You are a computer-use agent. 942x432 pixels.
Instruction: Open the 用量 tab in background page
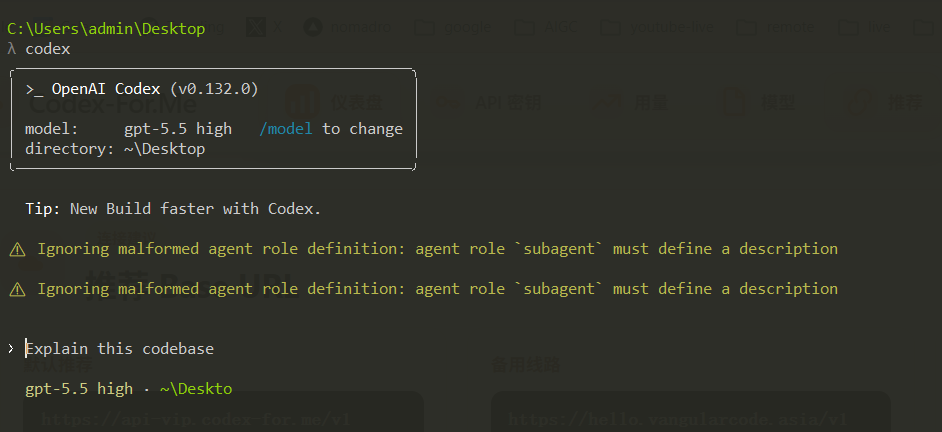pos(628,103)
